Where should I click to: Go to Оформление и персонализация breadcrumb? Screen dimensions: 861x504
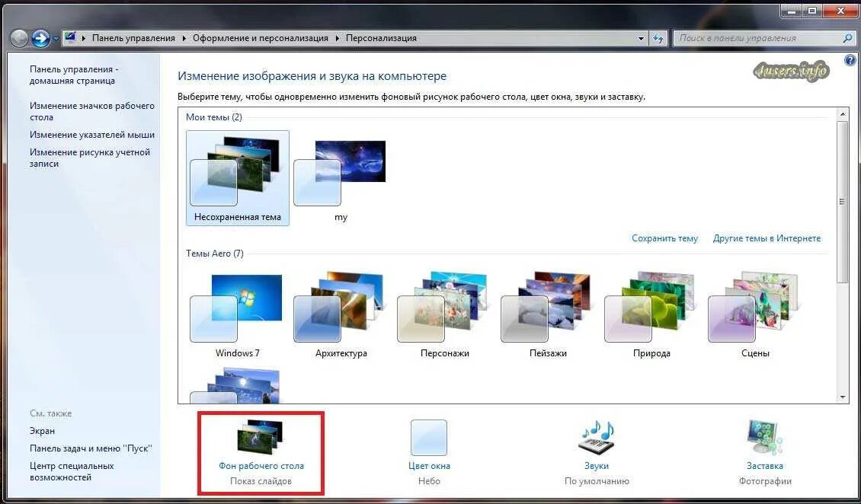click(261, 38)
